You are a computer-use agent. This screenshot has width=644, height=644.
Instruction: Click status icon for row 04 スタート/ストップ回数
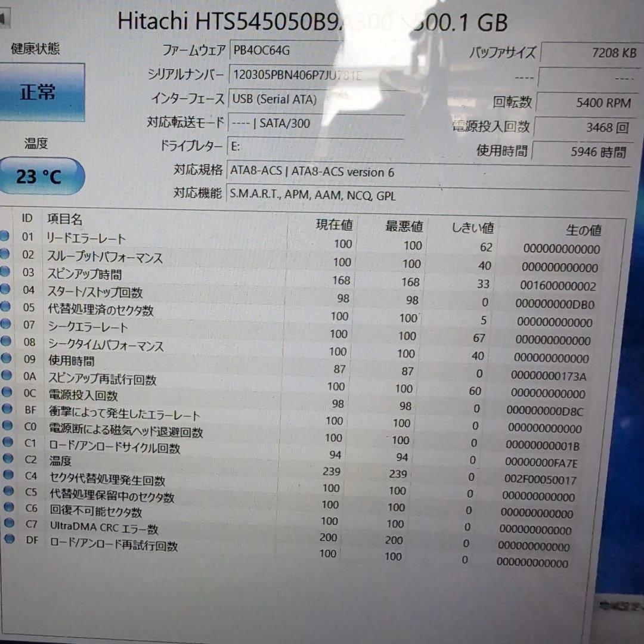pyautogui.click(x=5, y=289)
